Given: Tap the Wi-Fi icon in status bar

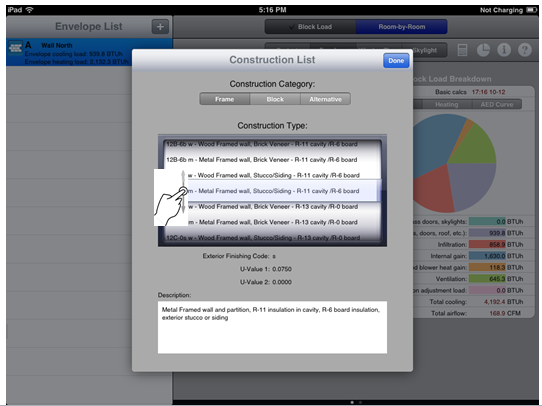Looking at the screenshot, I should [29, 10].
